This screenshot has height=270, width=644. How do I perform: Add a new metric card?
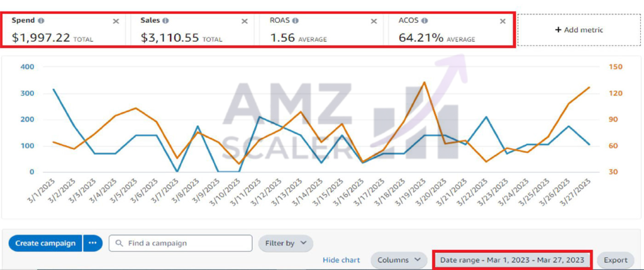click(579, 30)
